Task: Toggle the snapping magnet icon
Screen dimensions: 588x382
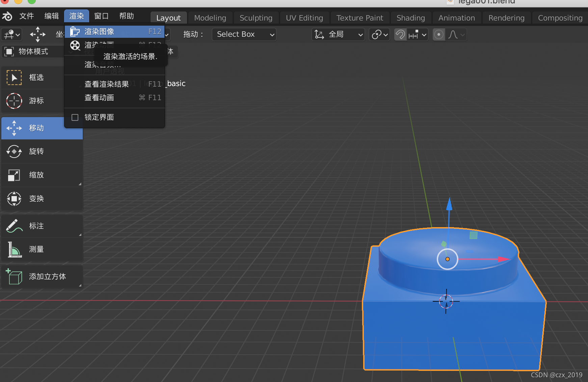Action: point(400,34)
